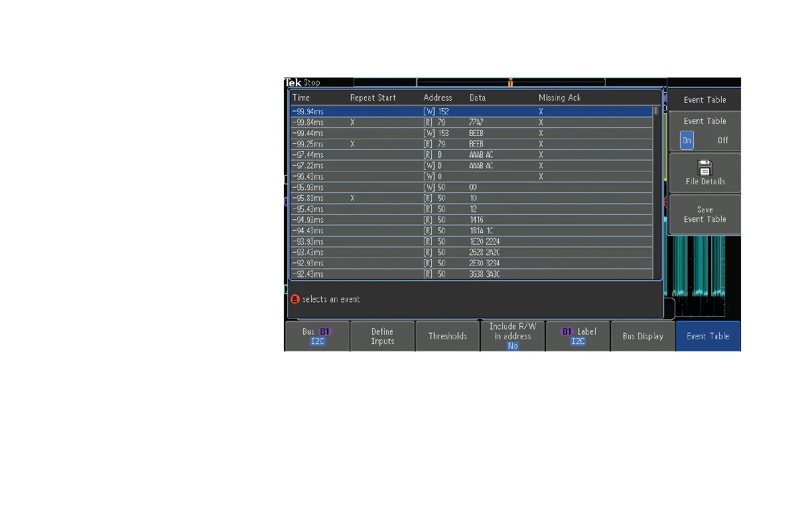Click address cell [W] 153
The height and width of the screenshot is (525, 812).
point(436,133)
